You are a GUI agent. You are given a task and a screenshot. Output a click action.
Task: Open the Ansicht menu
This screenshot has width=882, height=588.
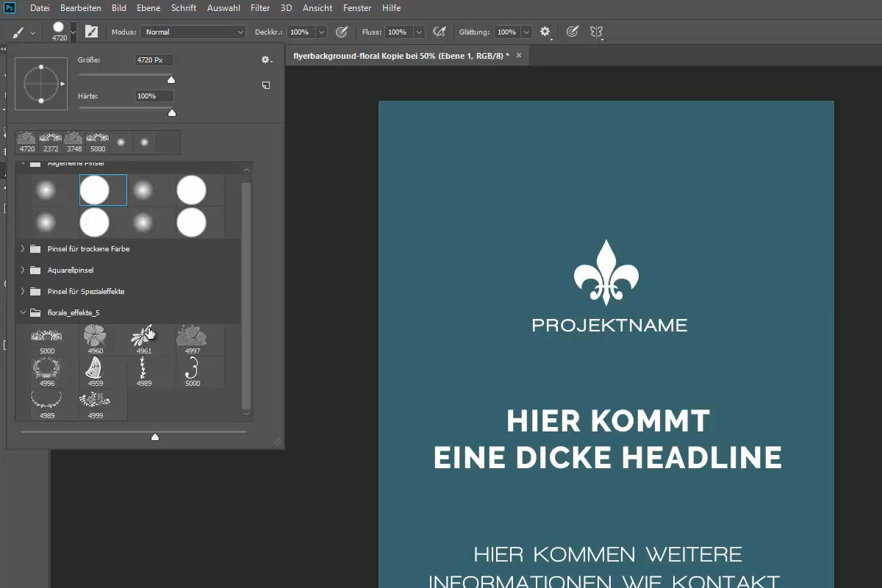coord(318,8)
